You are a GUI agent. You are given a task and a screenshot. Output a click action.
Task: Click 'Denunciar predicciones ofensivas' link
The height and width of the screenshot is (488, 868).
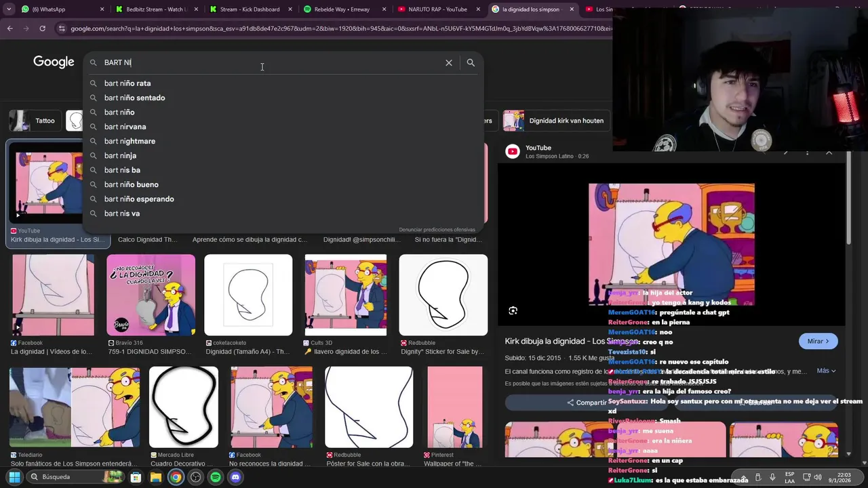(x=437, y=230)
